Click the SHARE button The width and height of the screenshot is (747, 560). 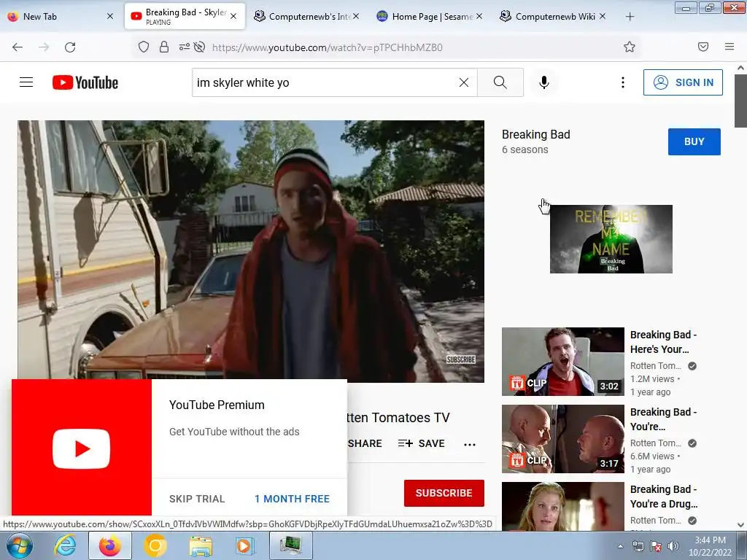click(365, 443)
